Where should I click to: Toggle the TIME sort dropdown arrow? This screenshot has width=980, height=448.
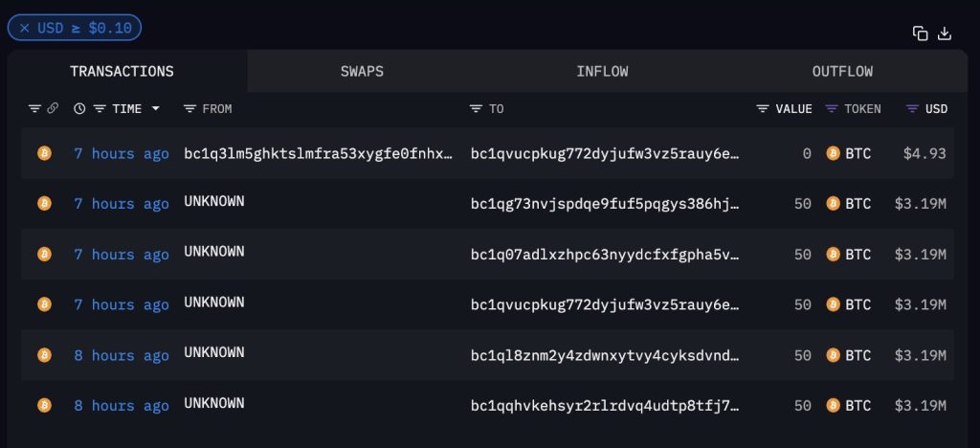tap(156, 109)
